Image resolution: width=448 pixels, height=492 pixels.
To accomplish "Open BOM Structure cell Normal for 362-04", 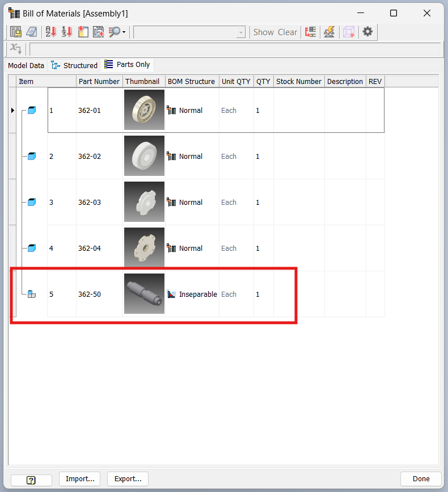I will pos(192,248).
